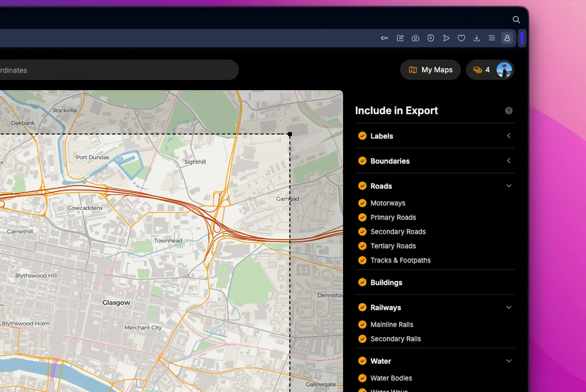Screen dimensions: 586x392
Task: Uncheck Tracks & Footpaths option
Action: click(362, 260)
